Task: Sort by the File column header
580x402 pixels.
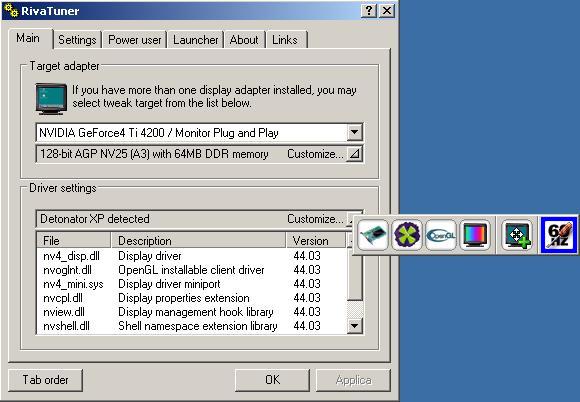Action: [x=74, y=241]
